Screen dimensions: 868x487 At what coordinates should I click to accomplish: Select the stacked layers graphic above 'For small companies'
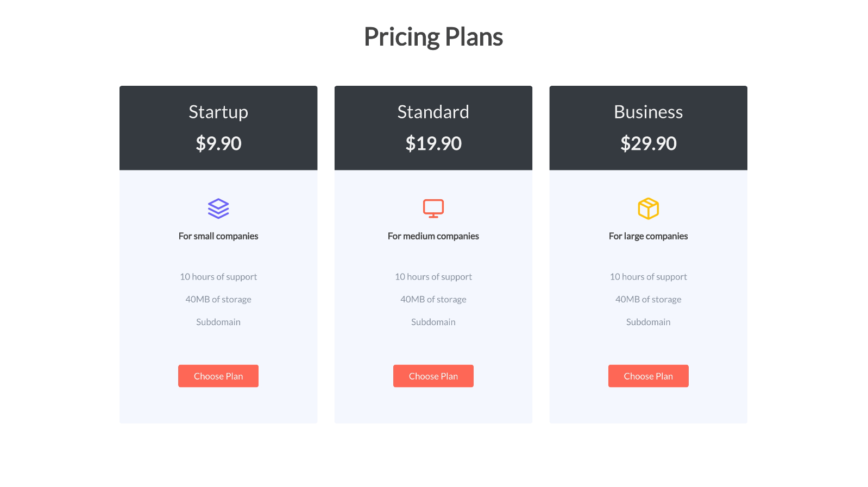pyautogui.click(x=218, y=208)
